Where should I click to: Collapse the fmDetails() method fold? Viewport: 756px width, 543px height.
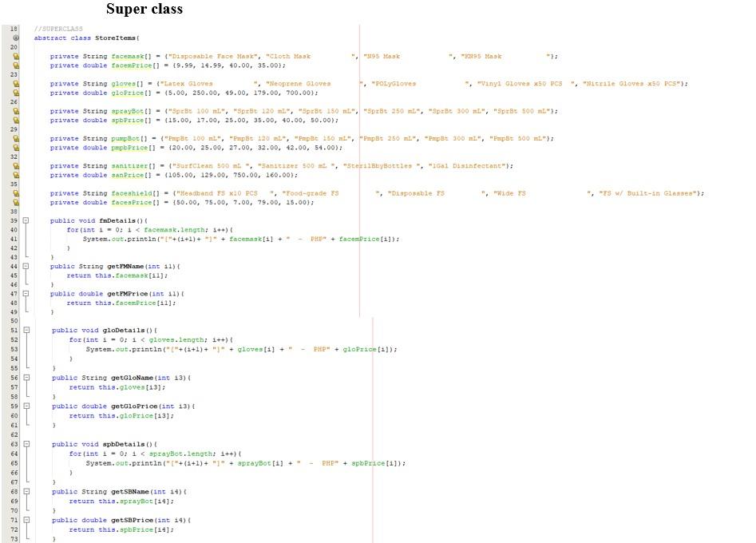pos(26,220)
